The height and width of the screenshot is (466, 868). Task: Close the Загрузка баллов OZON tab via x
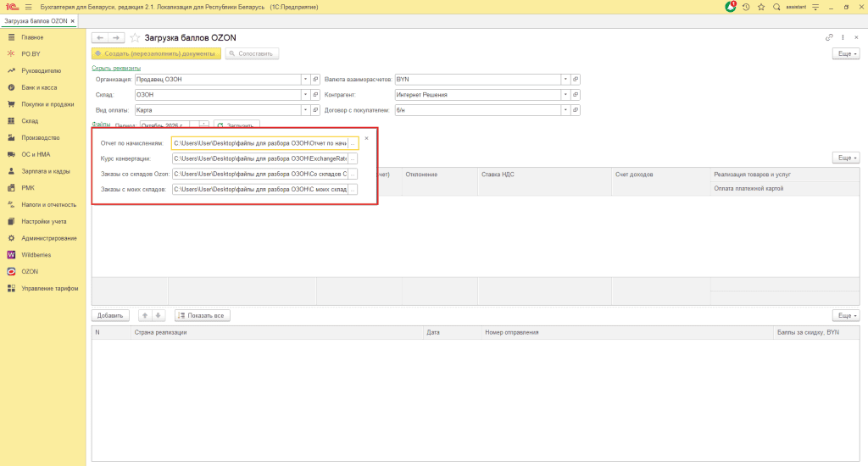(73, 21)
